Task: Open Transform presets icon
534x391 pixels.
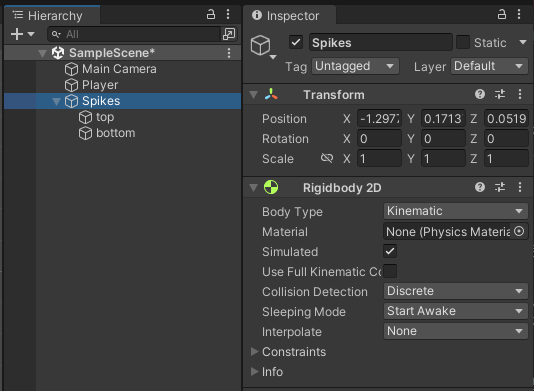Action: [500, 94]
